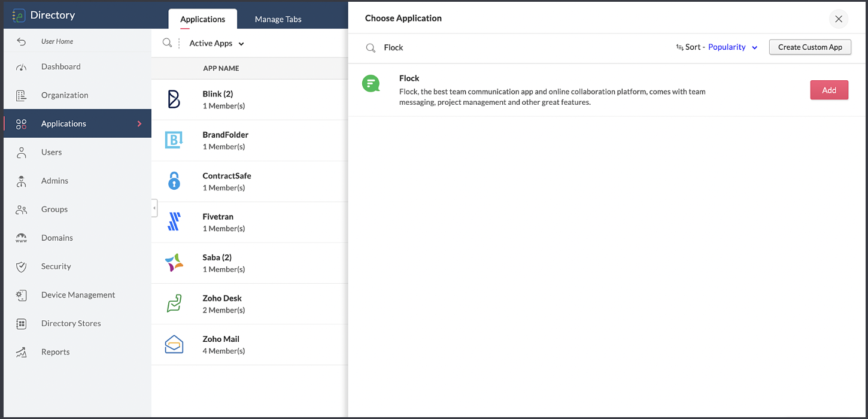Expand the Active Apps filter dropdown
The width and height of the screenshot is (868, 419).
(217, 44)
